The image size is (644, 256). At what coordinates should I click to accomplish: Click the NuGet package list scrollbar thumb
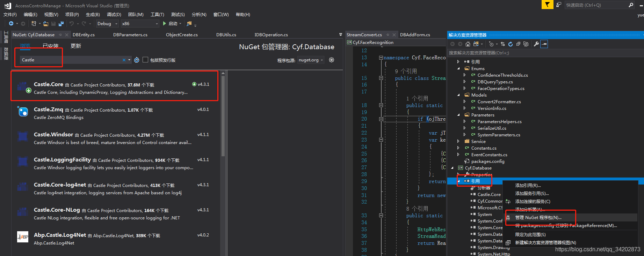[223, 115]
